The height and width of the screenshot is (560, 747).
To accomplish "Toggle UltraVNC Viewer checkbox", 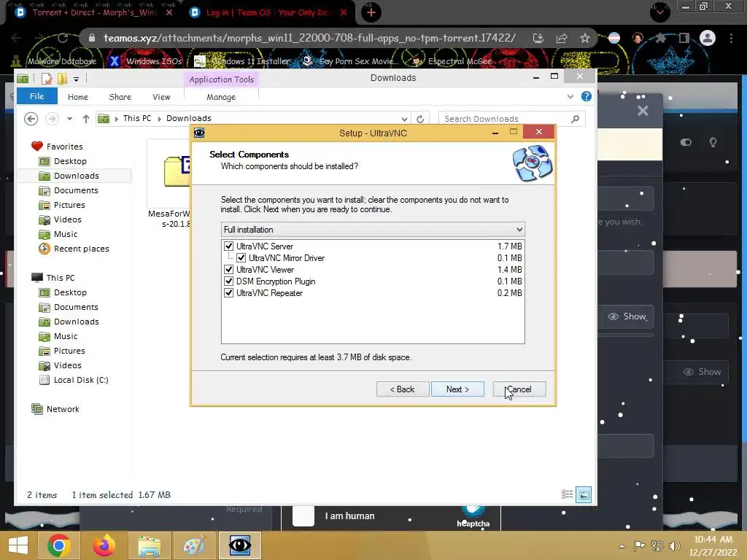I will [228, 270].
